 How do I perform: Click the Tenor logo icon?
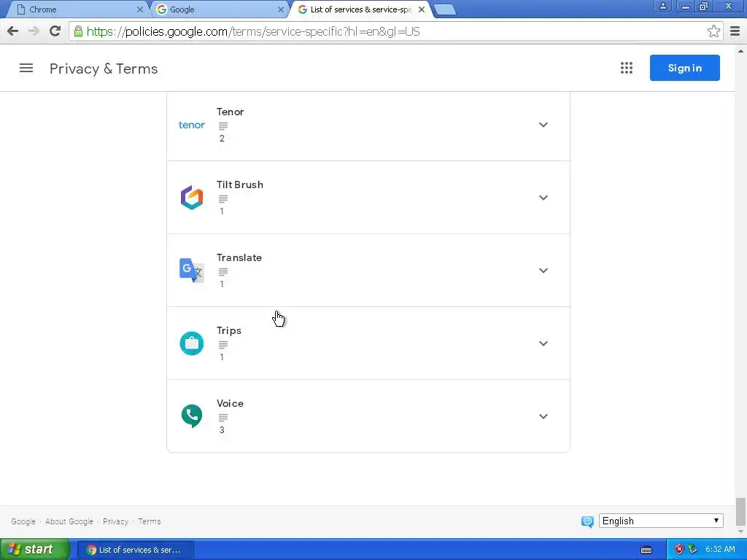click(x=192, y=125)
